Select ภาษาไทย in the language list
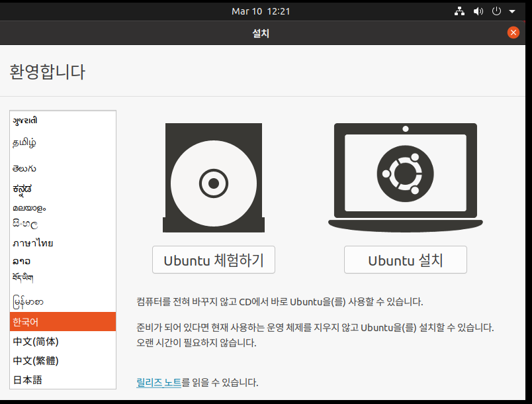Image resolution: width=532 pixels, height=404 pixels. click(63, 243)
